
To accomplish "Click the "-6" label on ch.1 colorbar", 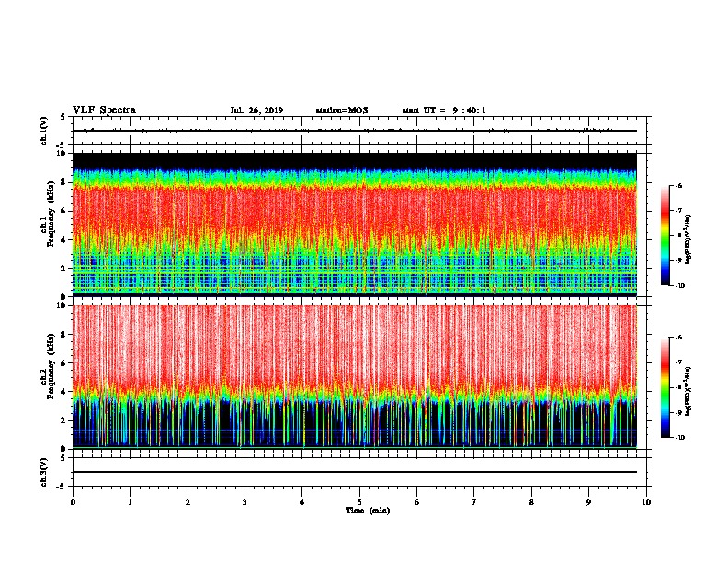I will point(679,185).
